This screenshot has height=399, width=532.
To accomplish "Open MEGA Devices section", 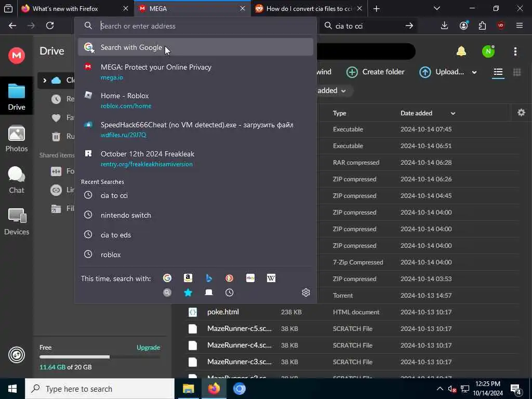I will click(17, 221).
